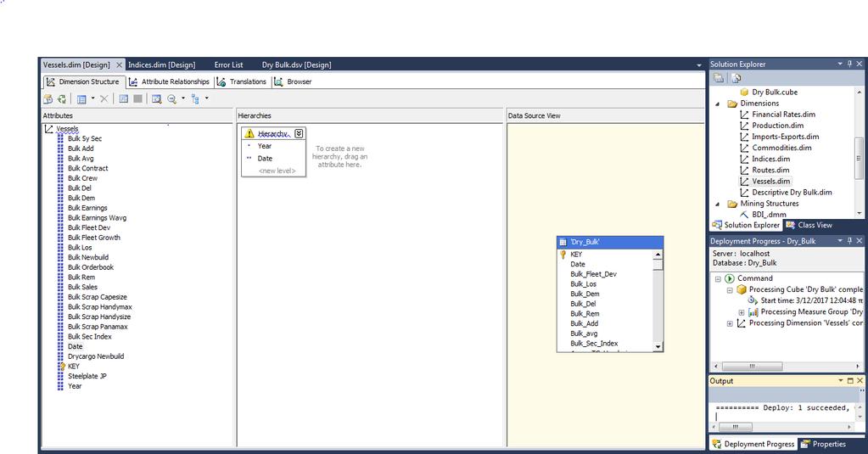Open the Error List tab
Image resolution: width=868 pixels, height=454 pixels.
click(228, 64)
